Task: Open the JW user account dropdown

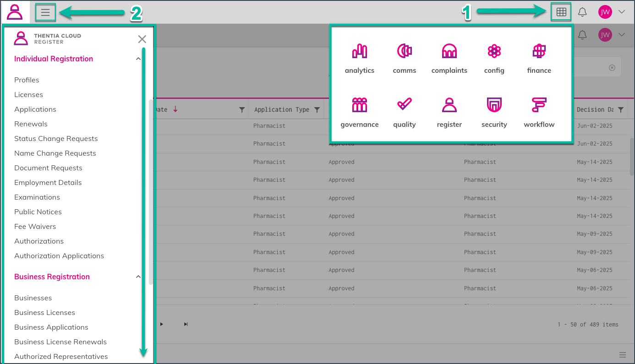Action: (x=612, y=12)
